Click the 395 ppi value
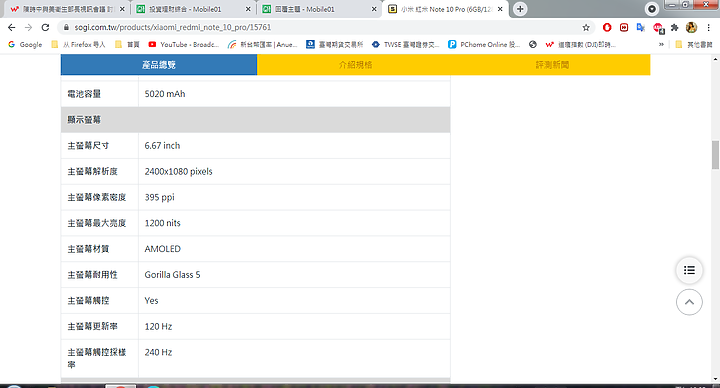 (159, 197)
